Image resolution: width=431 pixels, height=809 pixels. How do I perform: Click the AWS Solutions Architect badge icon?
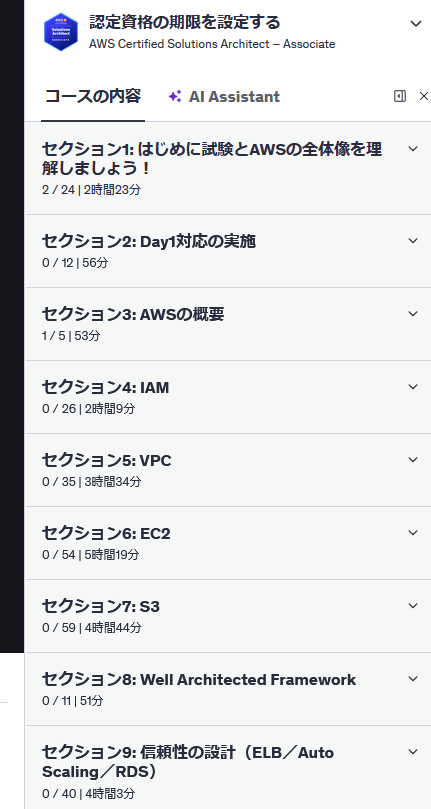60,32
